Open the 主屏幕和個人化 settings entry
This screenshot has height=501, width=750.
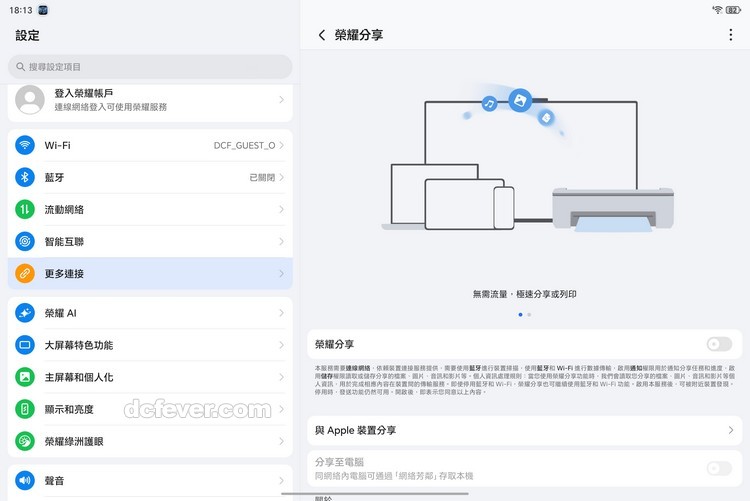(150, 377)
